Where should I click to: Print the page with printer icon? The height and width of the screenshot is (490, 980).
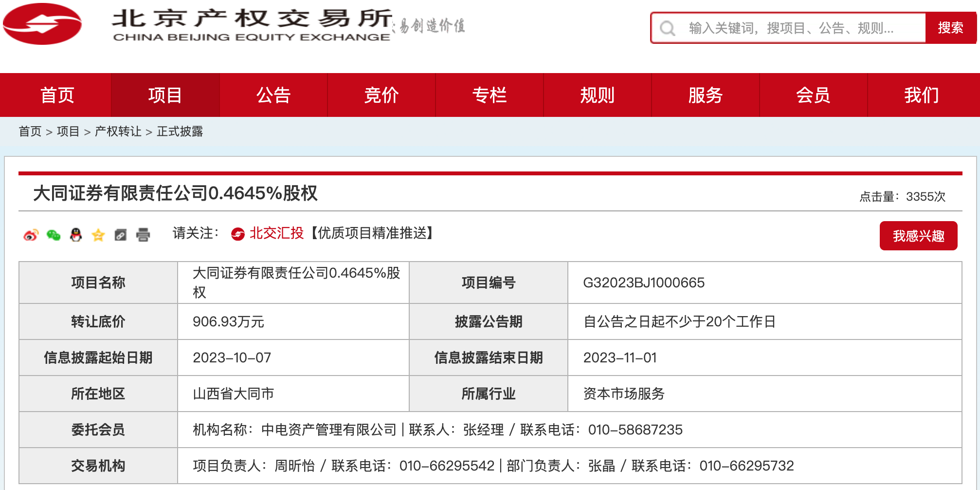coord(143,235)
